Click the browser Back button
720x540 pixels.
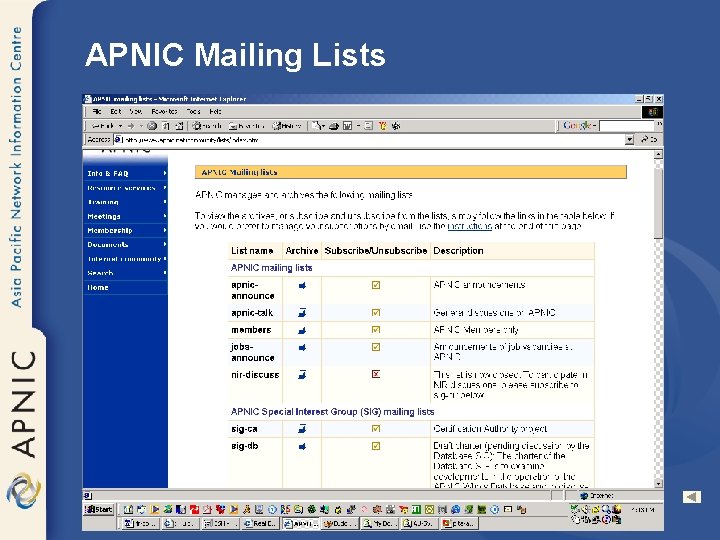click(x=103, y=126)
